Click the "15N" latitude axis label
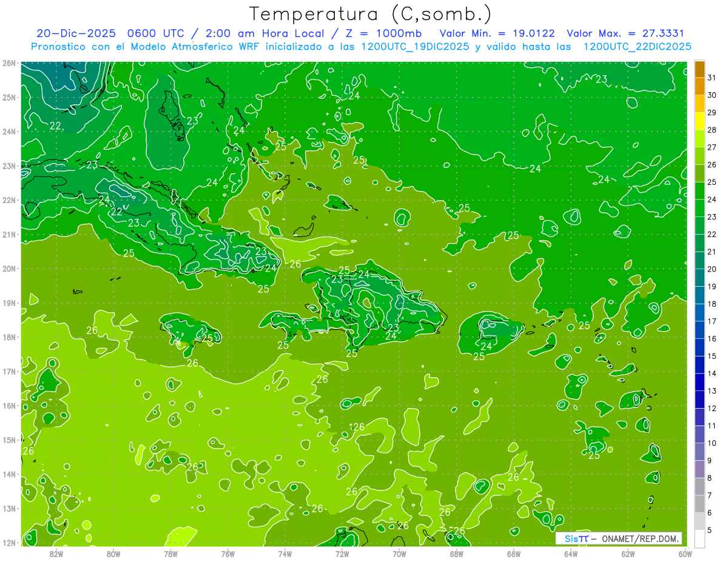This screenshot has width=728, height=562. [x=8, y=440]
